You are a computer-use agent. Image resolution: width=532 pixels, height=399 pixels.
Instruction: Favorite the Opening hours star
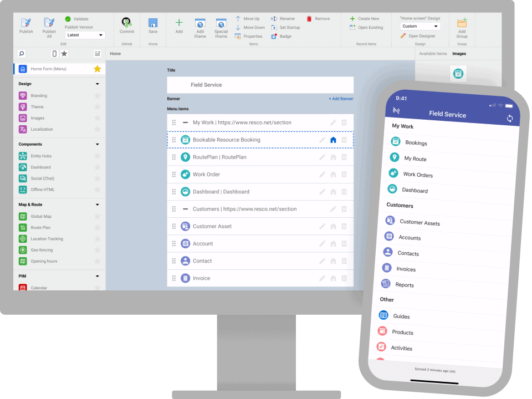coord(98,261)
